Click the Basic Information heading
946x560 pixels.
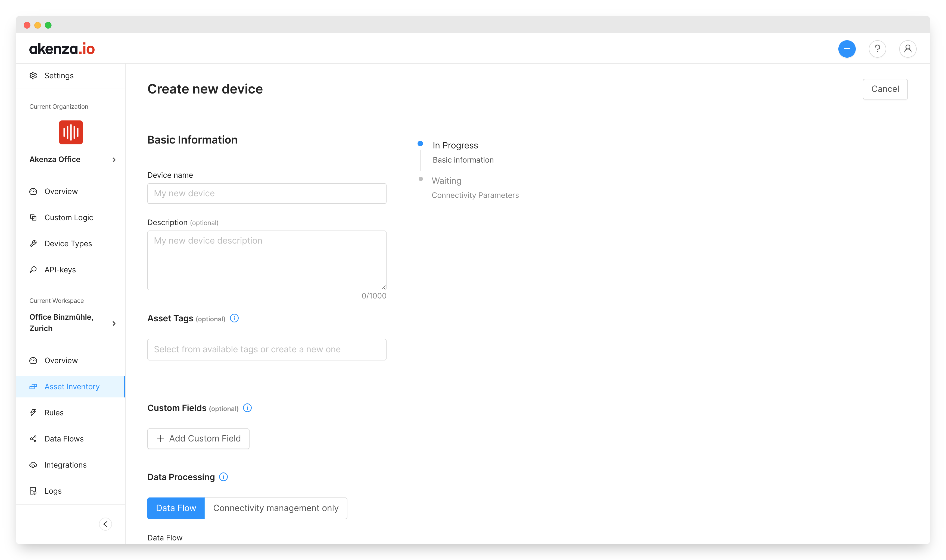click(192, 140)
